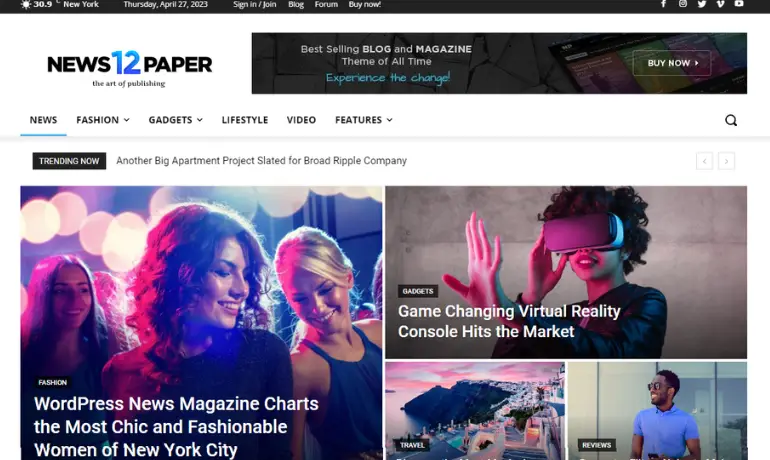Open the Video menu item
The image size is (770, 460).
[301, 120]
